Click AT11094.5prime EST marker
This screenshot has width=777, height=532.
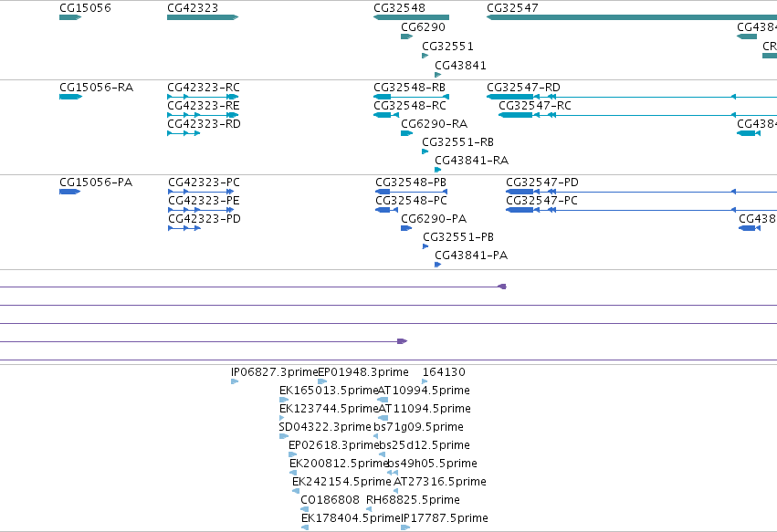[x=383, y=418]
